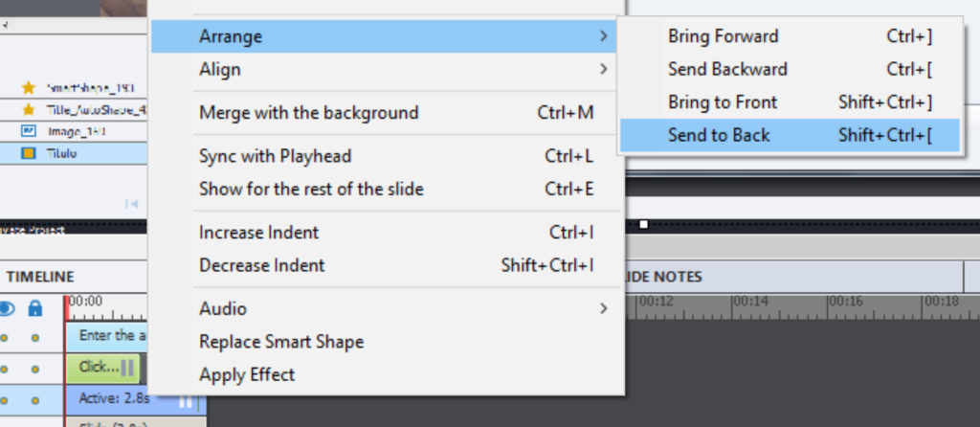Open the TIMELINE panel tab
Viewport: 980px width, 427px height.
coord(40,277)
